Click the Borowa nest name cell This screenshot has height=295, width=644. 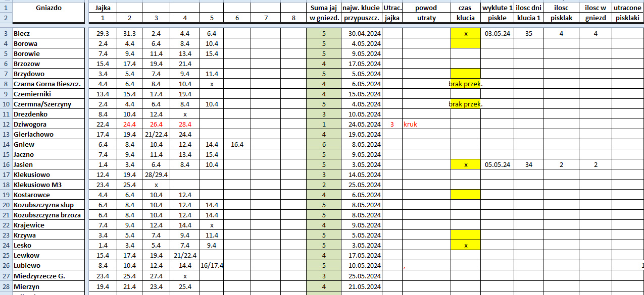click(x=49, y=43)
